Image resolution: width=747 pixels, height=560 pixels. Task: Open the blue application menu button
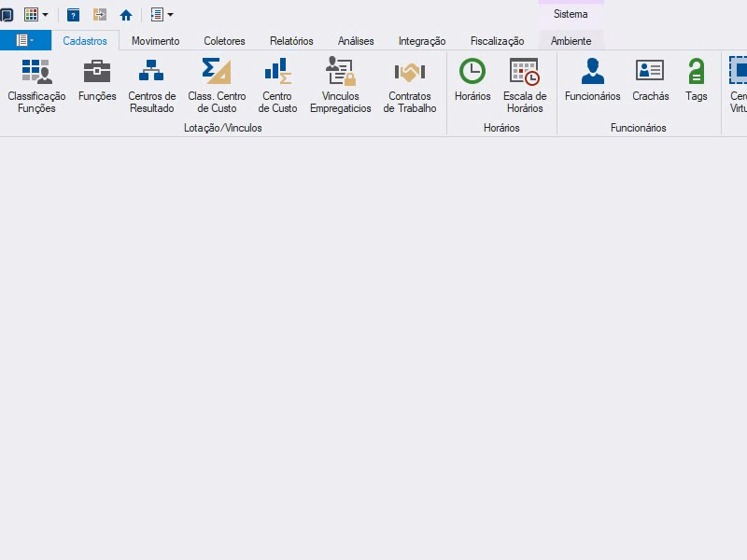tap(25, 40)
